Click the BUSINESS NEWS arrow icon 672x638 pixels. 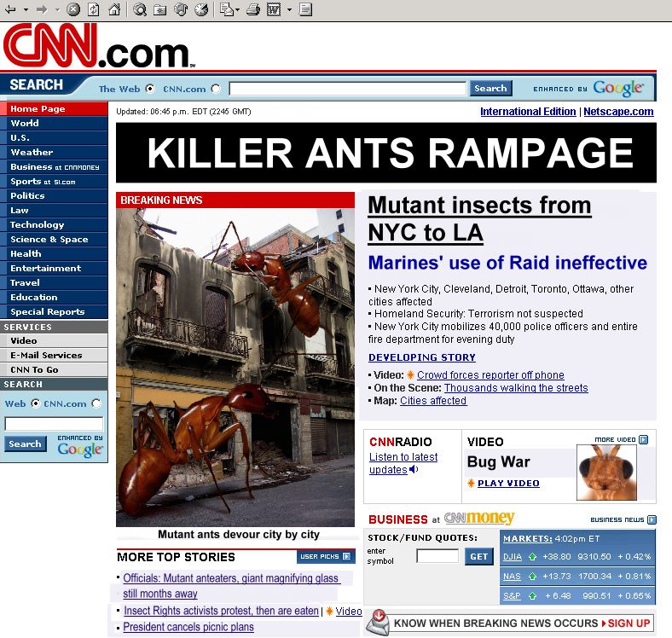point(652,519)
